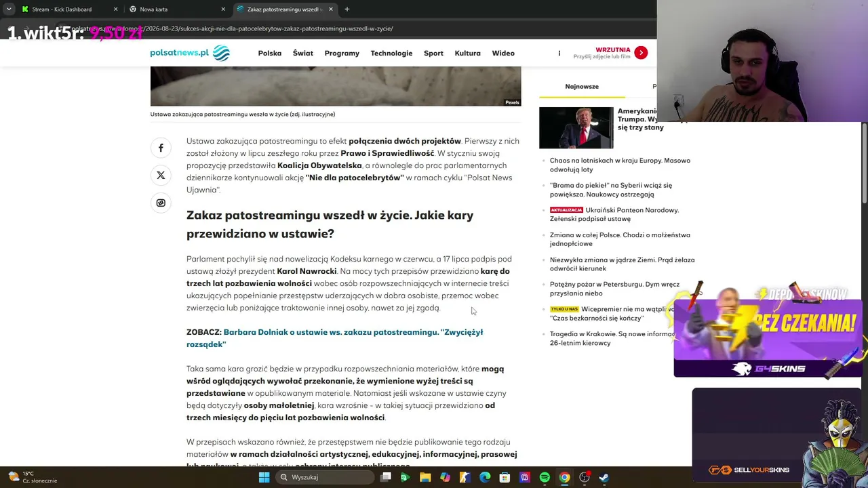This screenshot has width=868, height=488.
Task: Open File Explorer from the taskbar
Action: coord(425,477)
